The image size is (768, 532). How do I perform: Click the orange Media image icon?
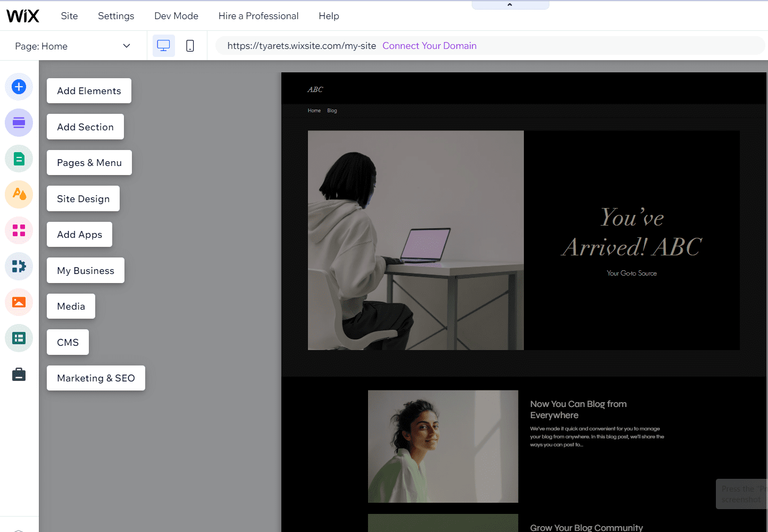[19, 302]
